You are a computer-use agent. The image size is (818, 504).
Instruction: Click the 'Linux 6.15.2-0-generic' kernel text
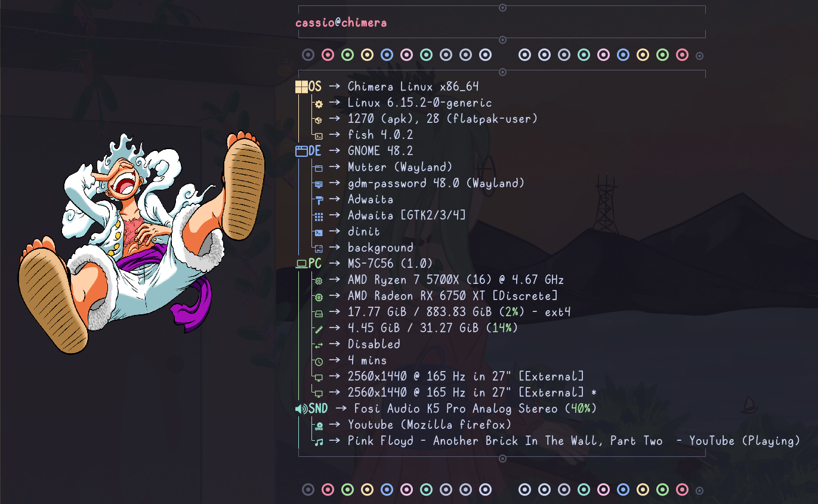pos(420,103)
